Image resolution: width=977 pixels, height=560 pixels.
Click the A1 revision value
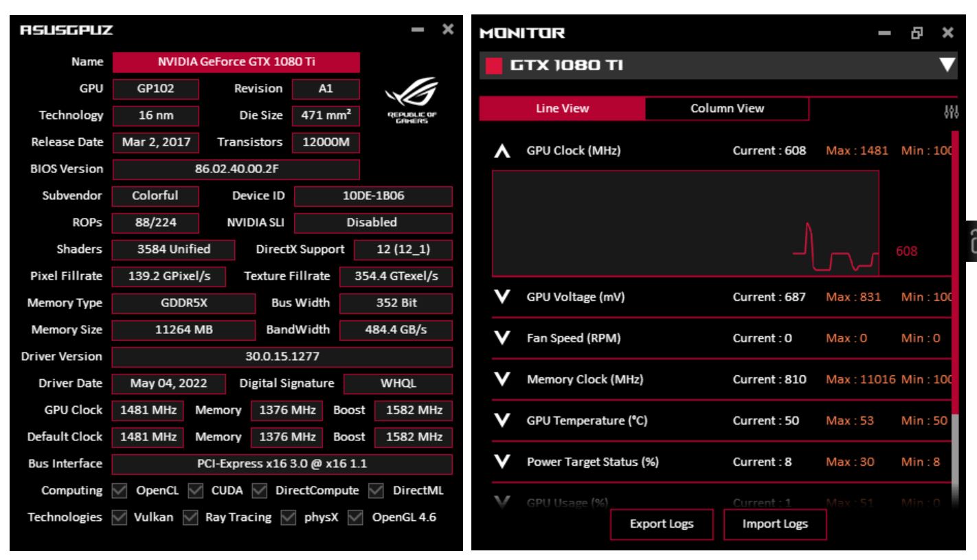click(326, 89)
